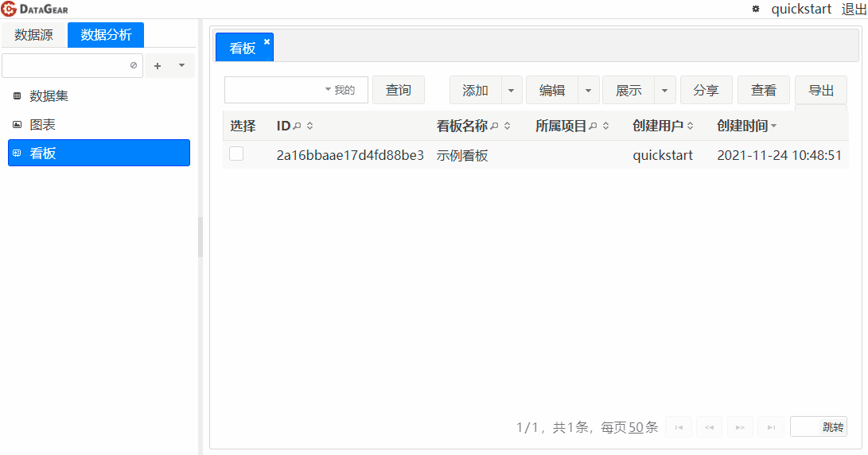The image size is (868, 455).
Task: Expand the 添加 button dropdown arrow
Action: tap(512, 91)
